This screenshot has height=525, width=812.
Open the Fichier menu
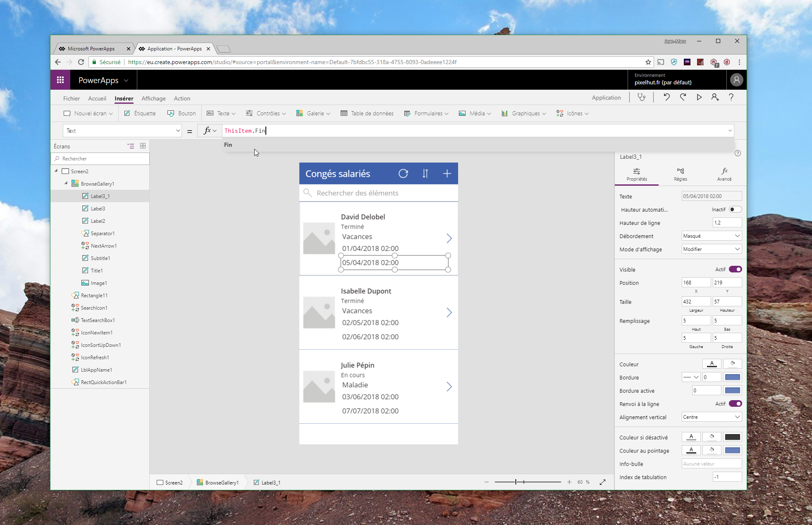tap(72, 98)
